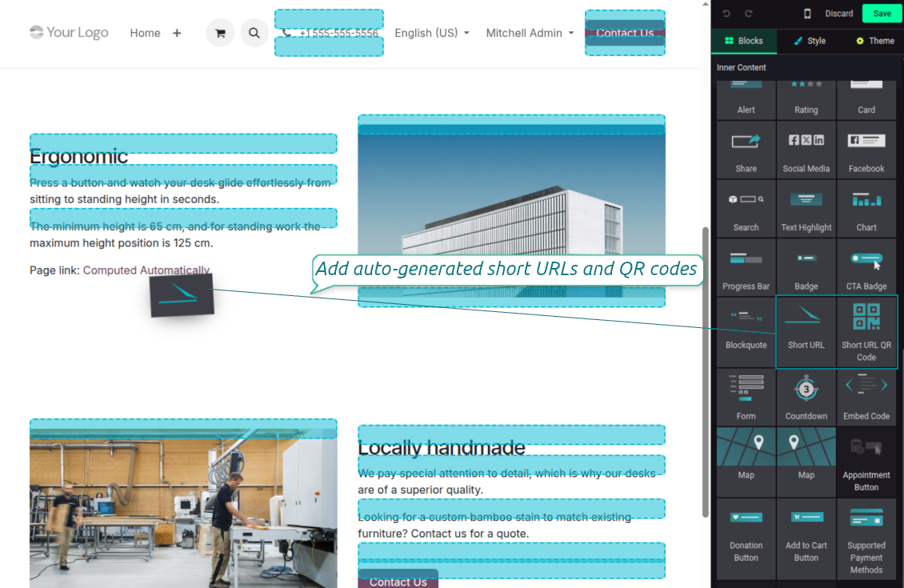
Task: Switch to the Style tab
Action: (809, 41)
